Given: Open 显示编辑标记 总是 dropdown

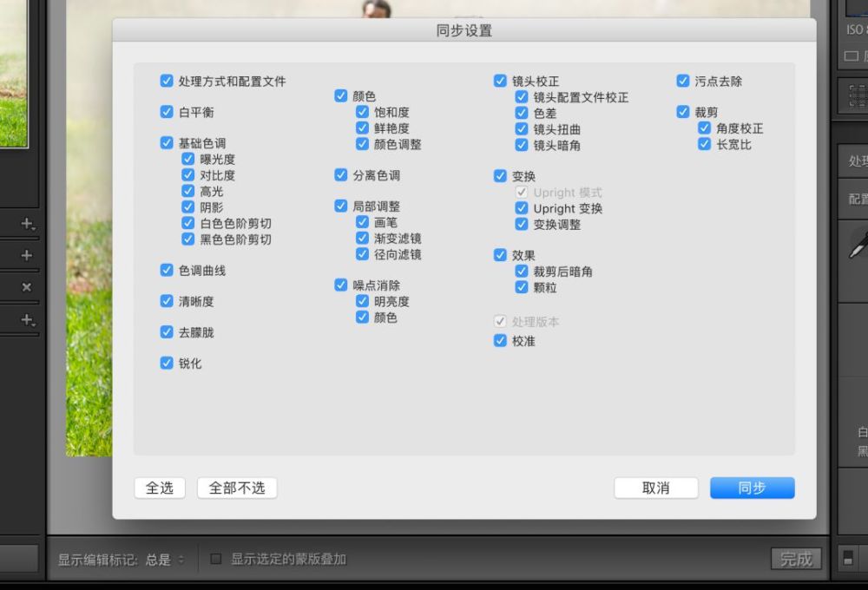Looking at the screenshot, I should (x=165, y=560).
